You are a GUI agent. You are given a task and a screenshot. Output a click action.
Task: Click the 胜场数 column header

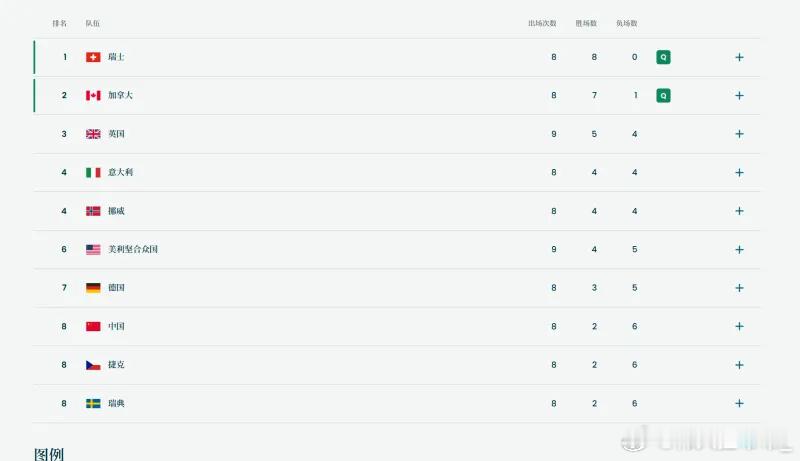pos(586,23)
